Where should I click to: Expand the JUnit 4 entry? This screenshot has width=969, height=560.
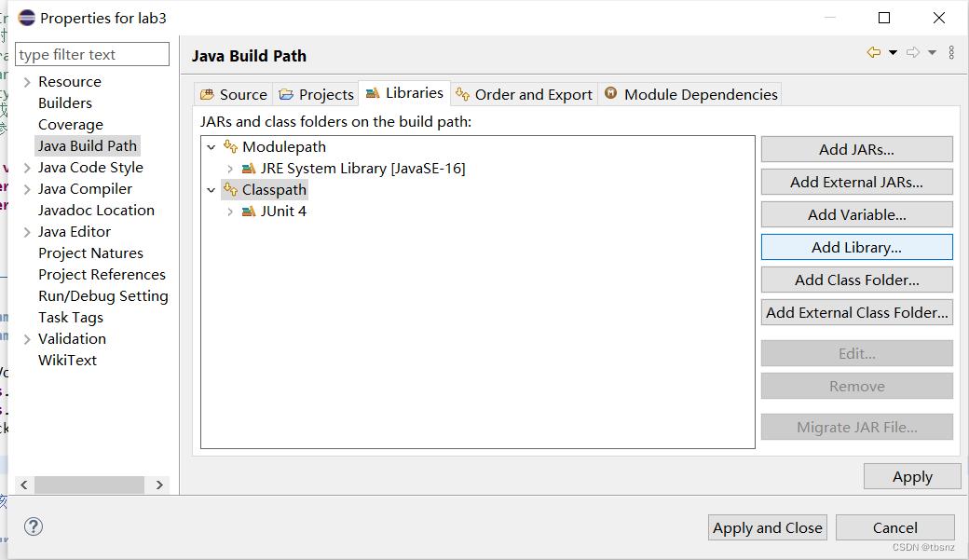click(x=230, y=212)
